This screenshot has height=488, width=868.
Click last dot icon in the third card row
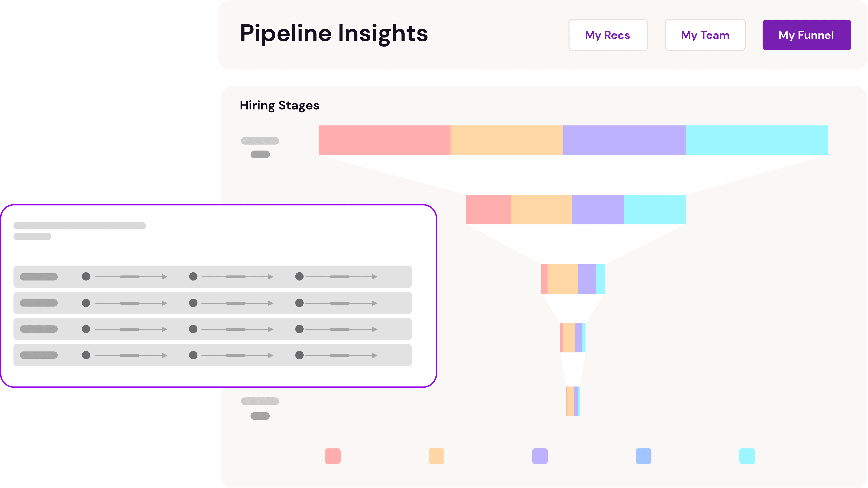pos(299,329)
